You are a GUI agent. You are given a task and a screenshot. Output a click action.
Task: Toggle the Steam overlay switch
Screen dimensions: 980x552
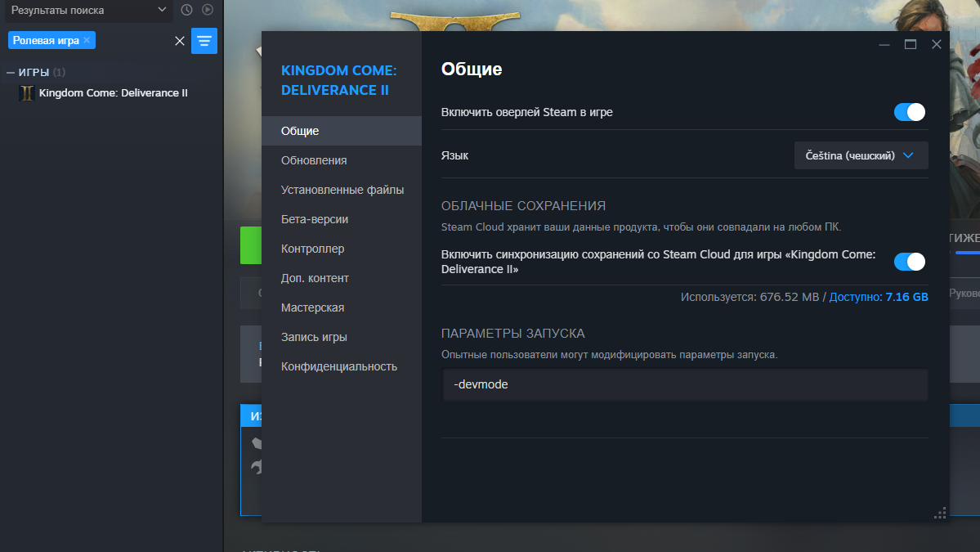point(910,112)
